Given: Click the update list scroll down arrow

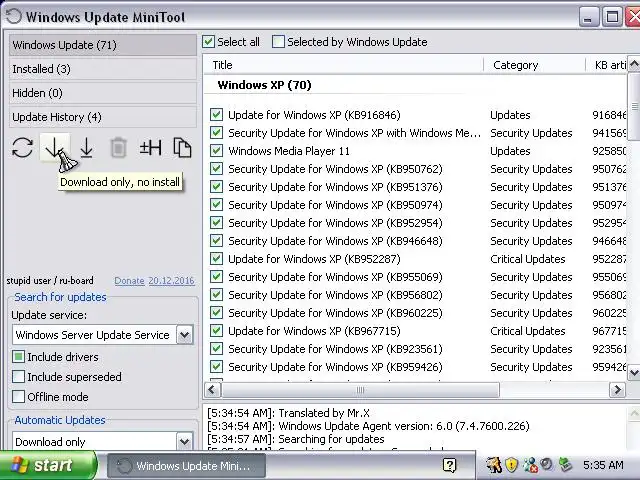Looking at the screenshot, I should (634, 372).
